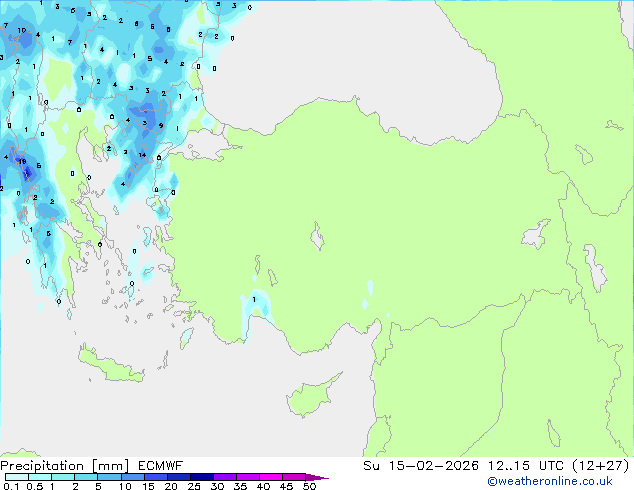The width and height of the screenshot is (634, 490).
Task: Open the weatheronline.co.uk copyright link
Action: pos(550,481)
